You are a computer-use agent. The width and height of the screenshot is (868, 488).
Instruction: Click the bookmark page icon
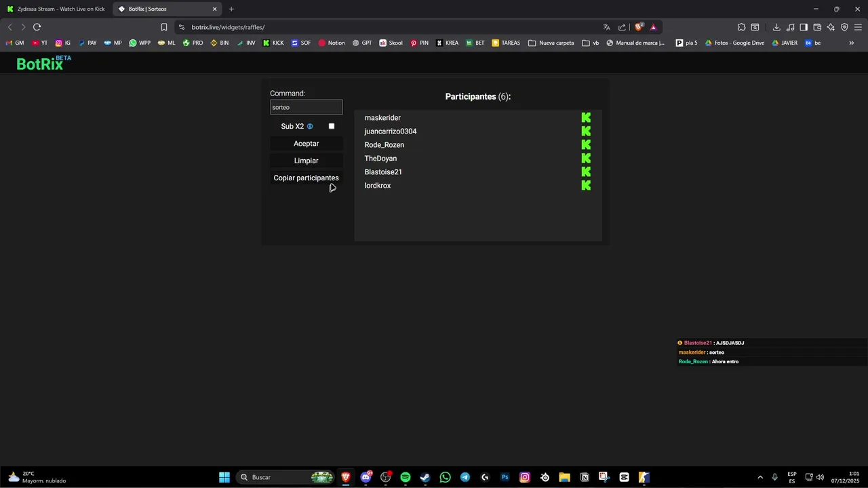click(x=164, y=27)
